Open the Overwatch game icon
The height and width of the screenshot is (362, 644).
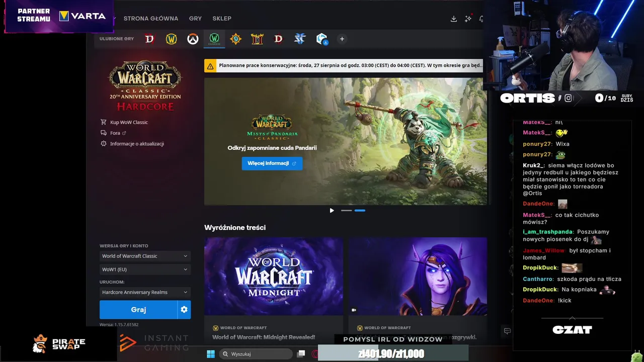[193, 39]
